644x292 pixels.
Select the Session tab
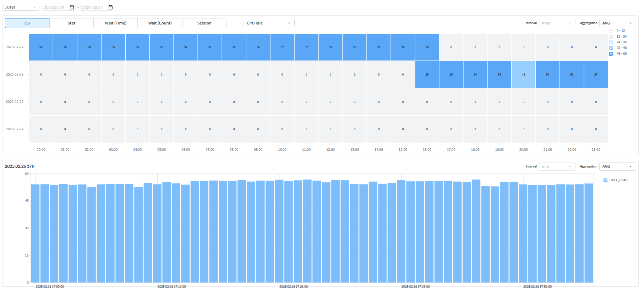pos(204,23)
